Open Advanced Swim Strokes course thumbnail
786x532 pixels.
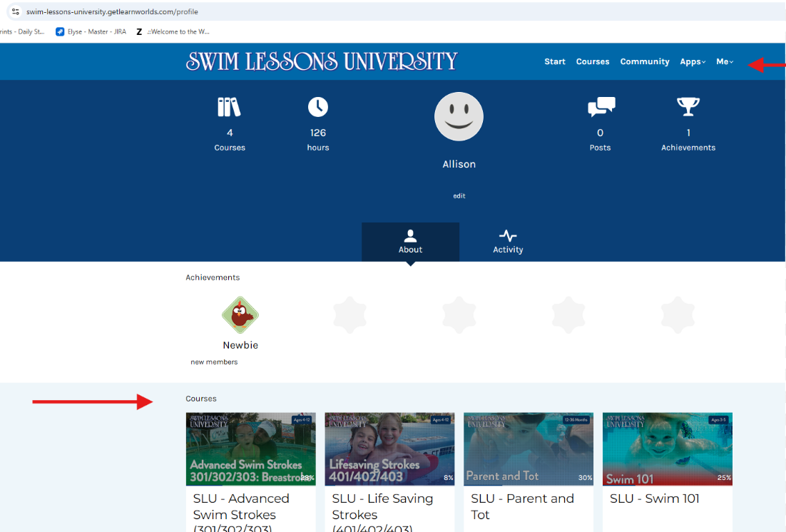click(250, 449)
